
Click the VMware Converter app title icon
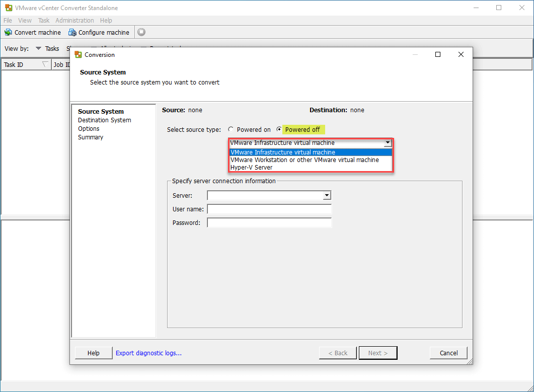pos(9,8)
